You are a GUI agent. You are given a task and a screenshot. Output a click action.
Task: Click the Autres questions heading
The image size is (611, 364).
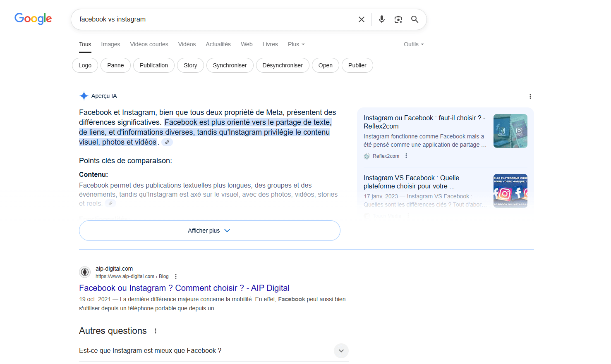pos(113,331)
